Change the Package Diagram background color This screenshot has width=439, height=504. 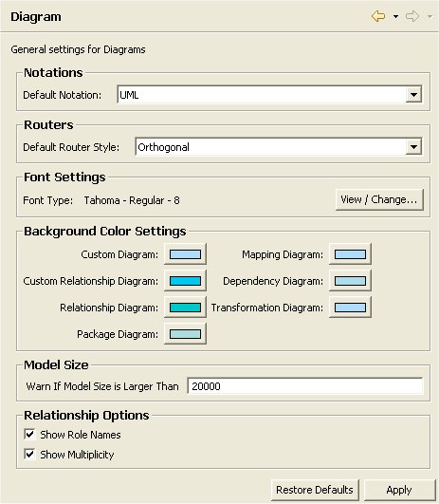(185, 334)
